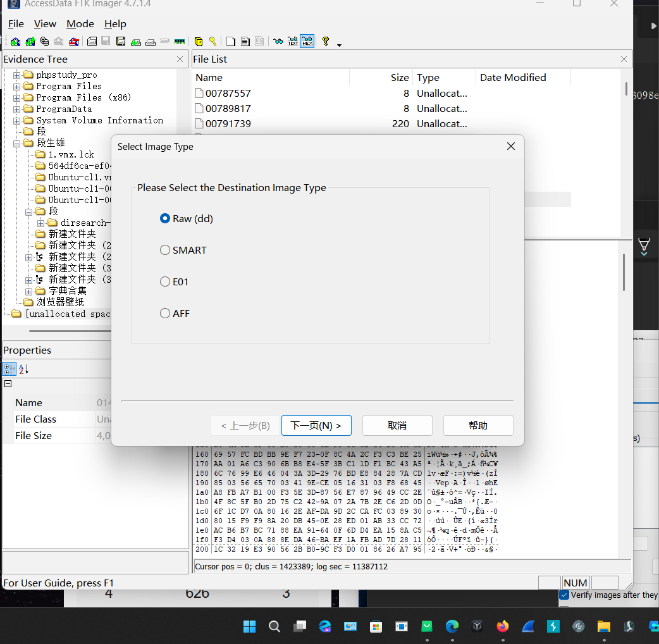Switch viewer to TEXT mode icon

point(293,41)
